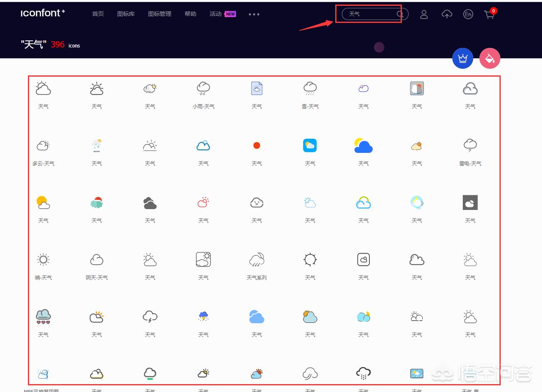This screenshot has width=542, height=392.
Task: Select the solid red circle sun icon
Action: [257, 145]
